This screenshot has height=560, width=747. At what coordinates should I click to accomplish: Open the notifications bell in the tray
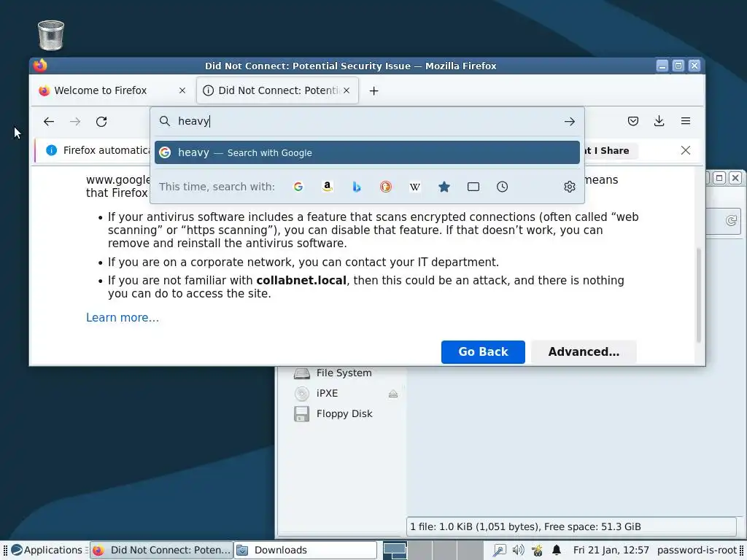556,550
